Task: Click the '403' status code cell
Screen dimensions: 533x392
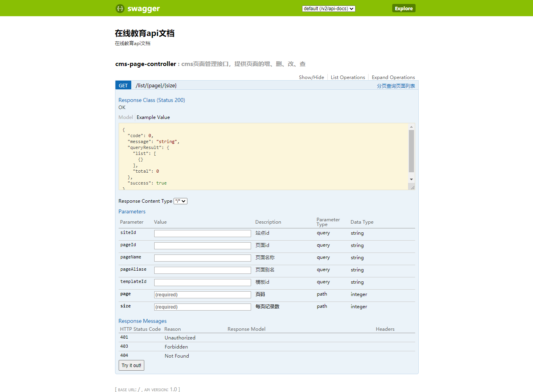Action: pos(124,347)
